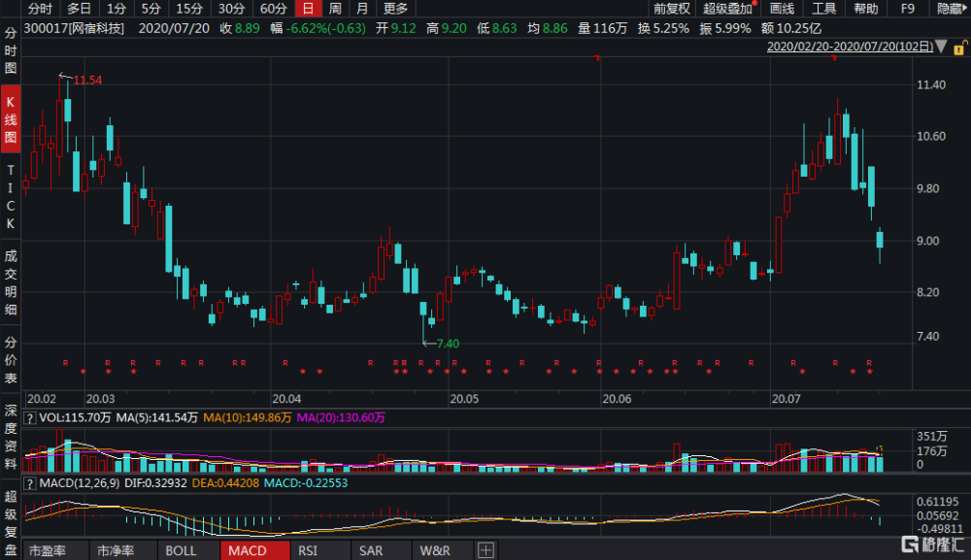Switch to 日 daily period
Viewport: 971px width, 560px height.
(x=308, y=9)
